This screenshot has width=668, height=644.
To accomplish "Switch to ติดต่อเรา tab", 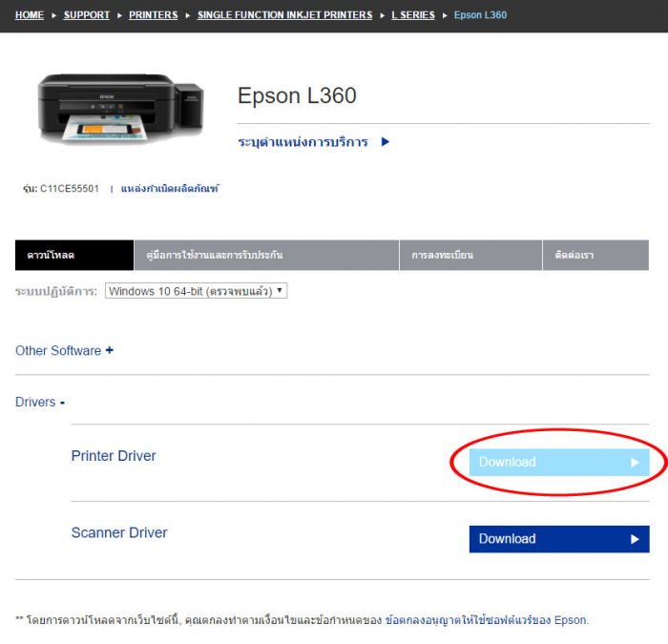I will pos(596,255).
